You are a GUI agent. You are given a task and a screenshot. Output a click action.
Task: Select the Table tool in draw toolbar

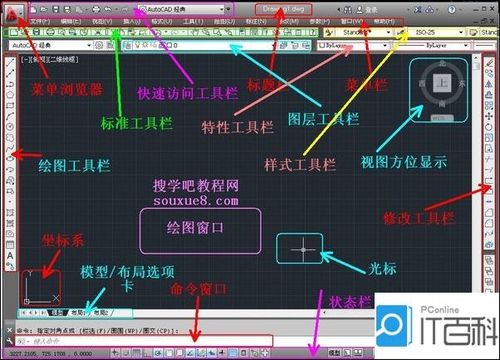[x=10, y=245]
